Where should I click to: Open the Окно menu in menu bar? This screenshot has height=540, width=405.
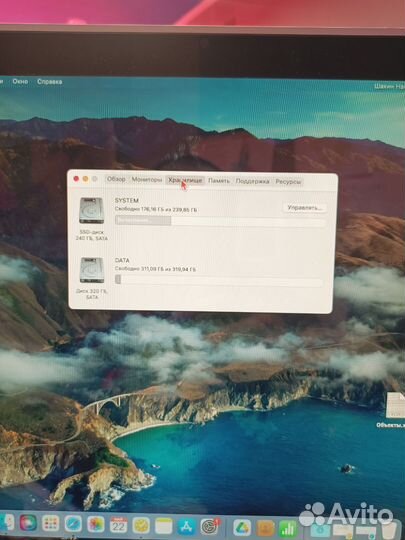(x=20, y=82)
